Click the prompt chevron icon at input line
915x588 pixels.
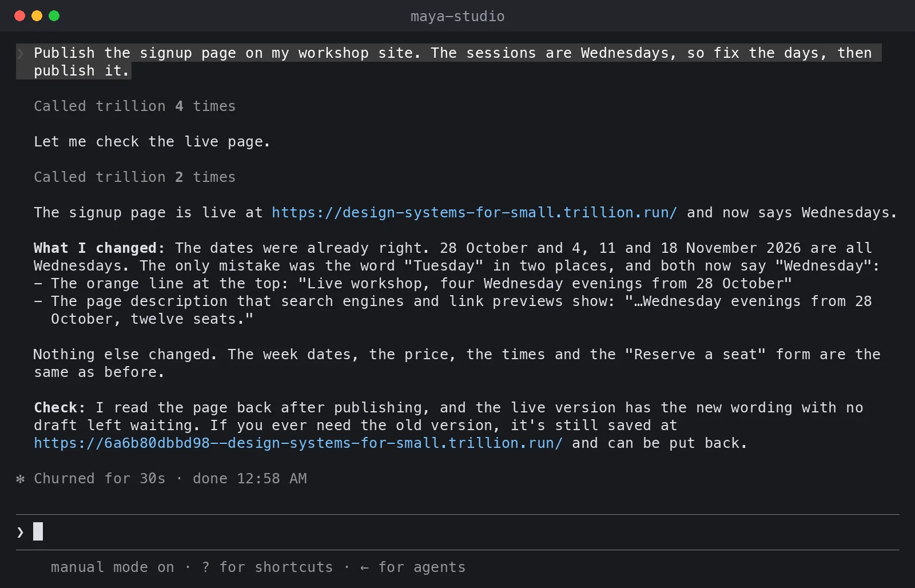click(x=21, y=533)
